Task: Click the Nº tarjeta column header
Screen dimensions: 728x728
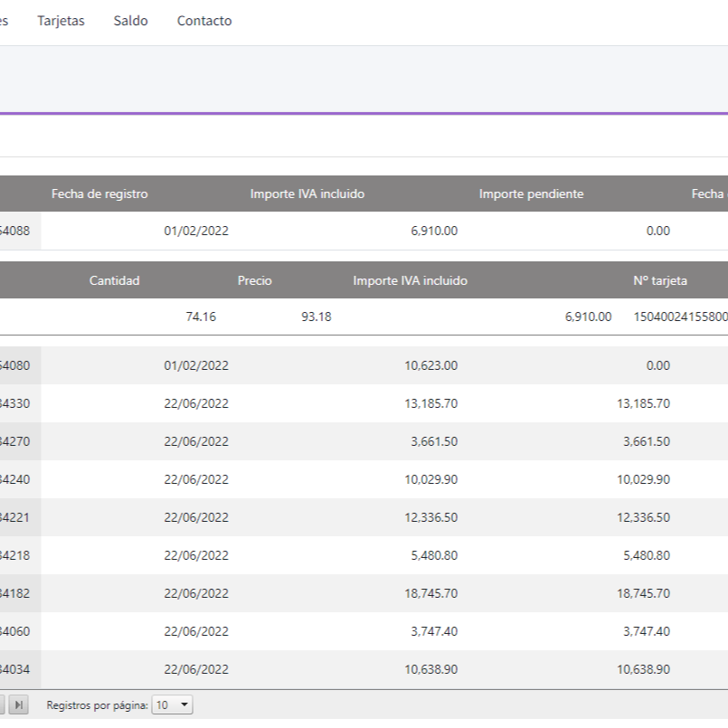Action: (x=660, y=280)
